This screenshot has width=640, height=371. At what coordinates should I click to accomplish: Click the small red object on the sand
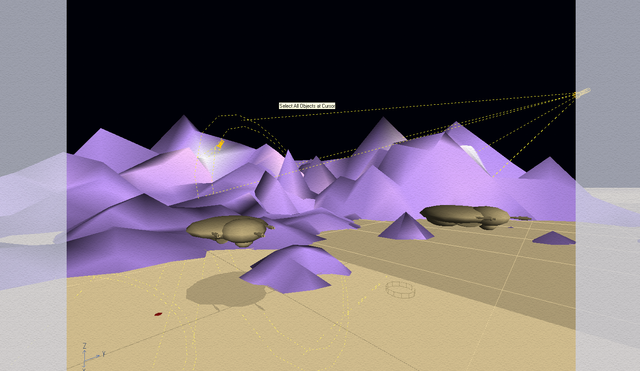click(158, 314)
